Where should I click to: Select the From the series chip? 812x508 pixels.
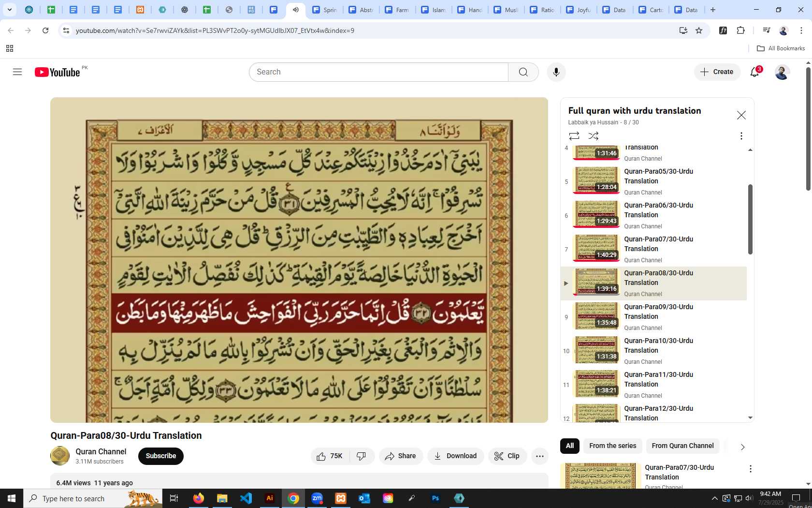point(612,446)
